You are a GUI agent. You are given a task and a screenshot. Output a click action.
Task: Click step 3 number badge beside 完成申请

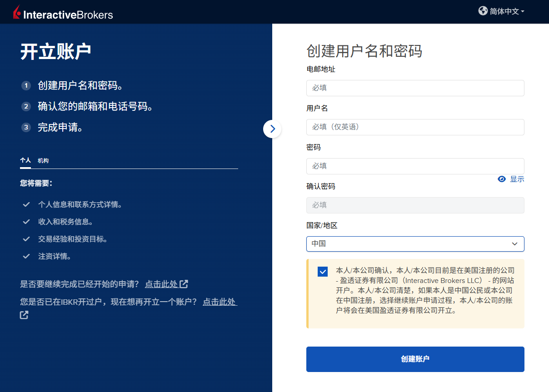[26, 127]
